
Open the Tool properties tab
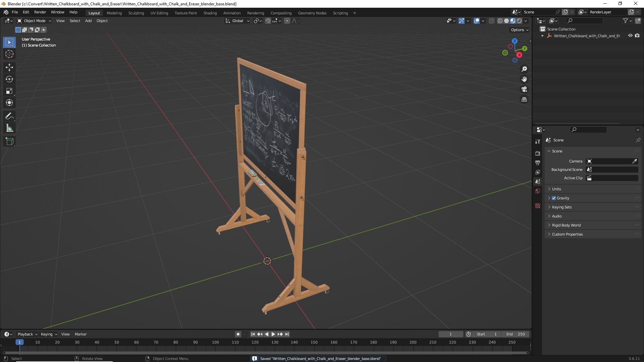click(x=538, y=141)
